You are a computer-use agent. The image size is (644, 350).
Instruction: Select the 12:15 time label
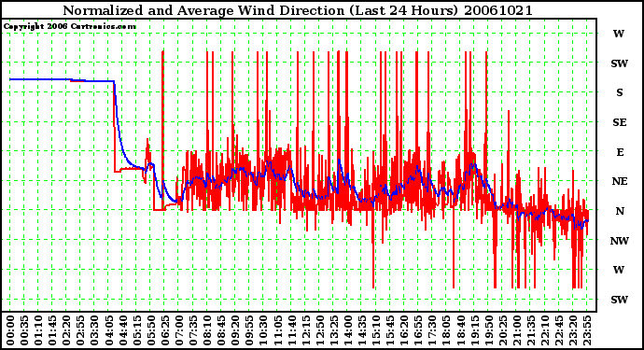(305, 330)
